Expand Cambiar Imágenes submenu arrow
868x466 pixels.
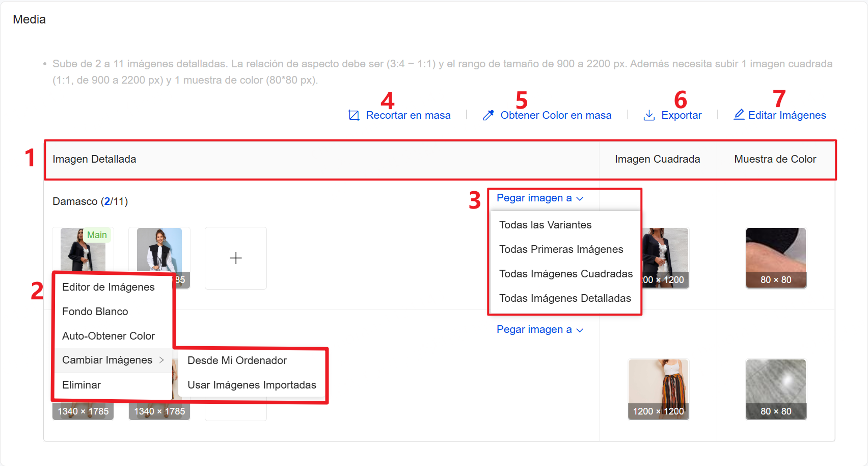coord(161,360)
